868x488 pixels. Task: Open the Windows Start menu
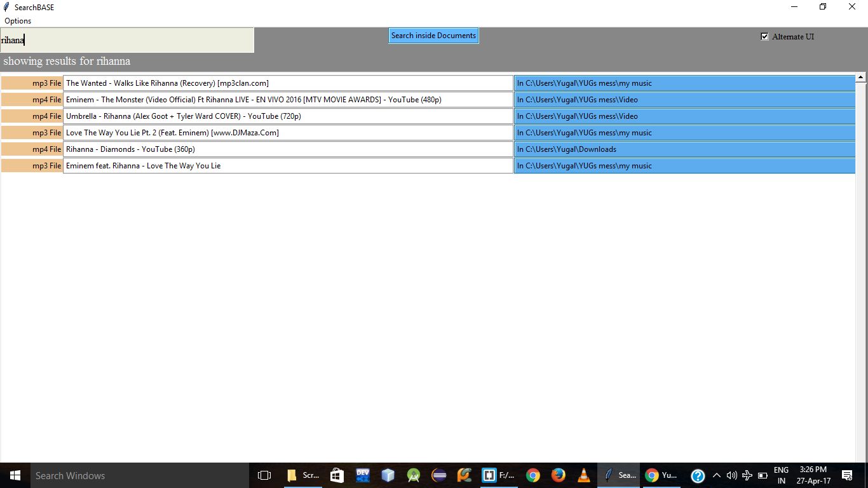15,475
